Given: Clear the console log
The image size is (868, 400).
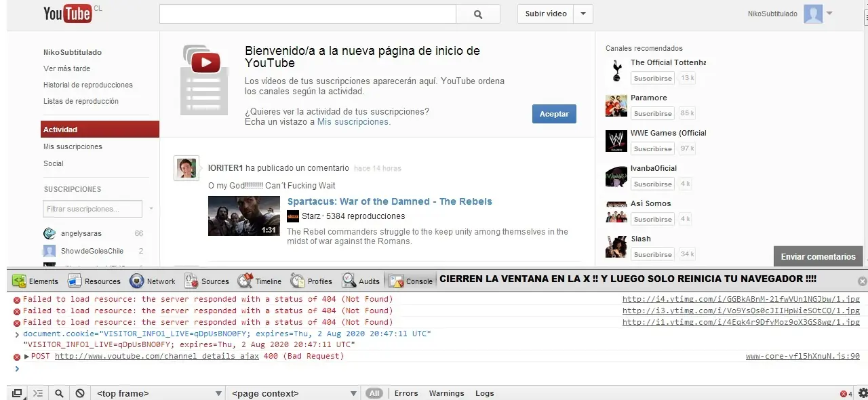Looking at the screenshot, I should click(80, 393).
